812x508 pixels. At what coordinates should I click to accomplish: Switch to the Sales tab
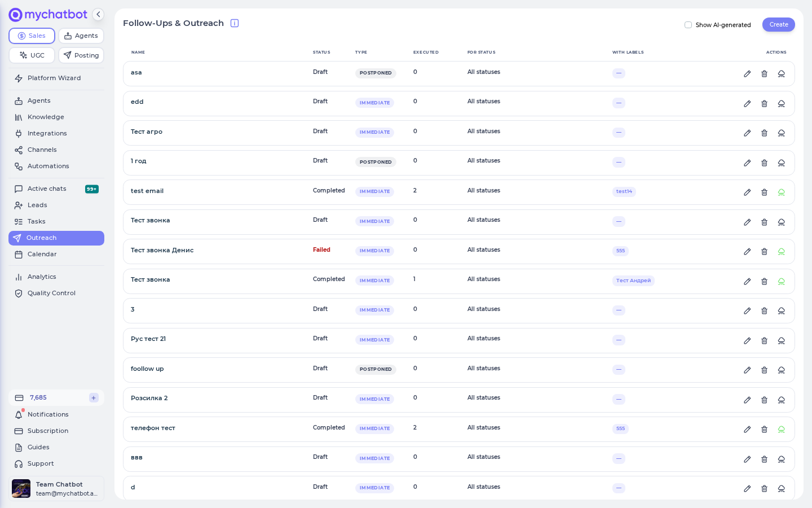32,36
